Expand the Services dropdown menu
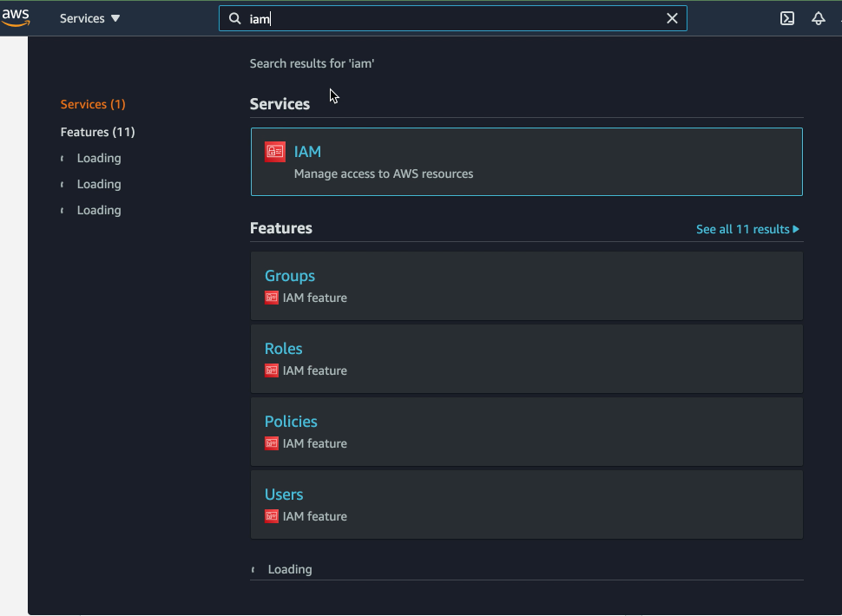Viewport: 842px width, 616px height. coord(89,18)
